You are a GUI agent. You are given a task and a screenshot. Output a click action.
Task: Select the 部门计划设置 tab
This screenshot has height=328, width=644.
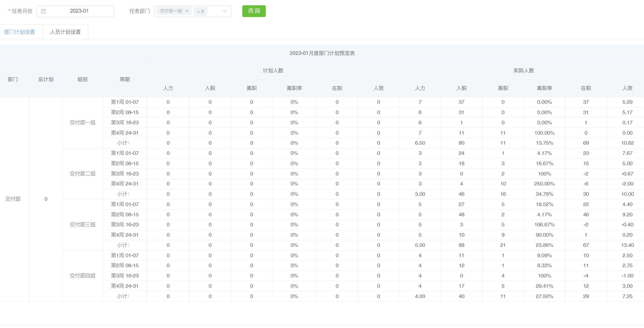20,32
